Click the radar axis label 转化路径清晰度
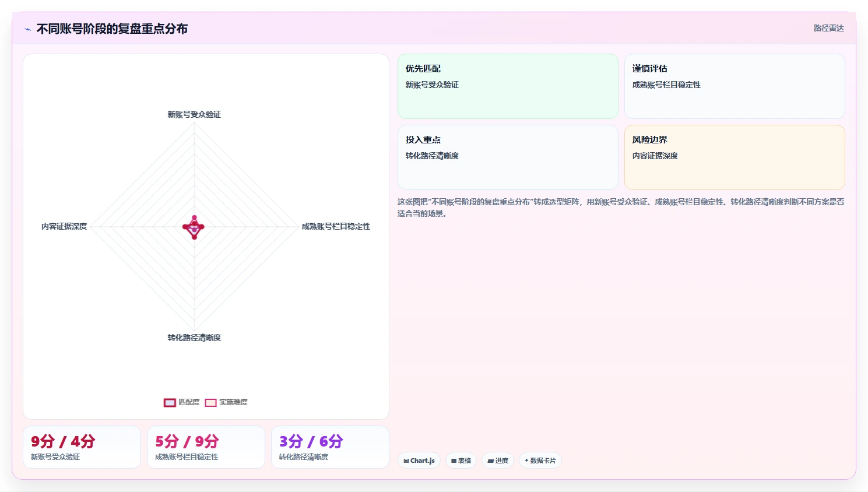 pyautogui.click(x=194, y=338)
